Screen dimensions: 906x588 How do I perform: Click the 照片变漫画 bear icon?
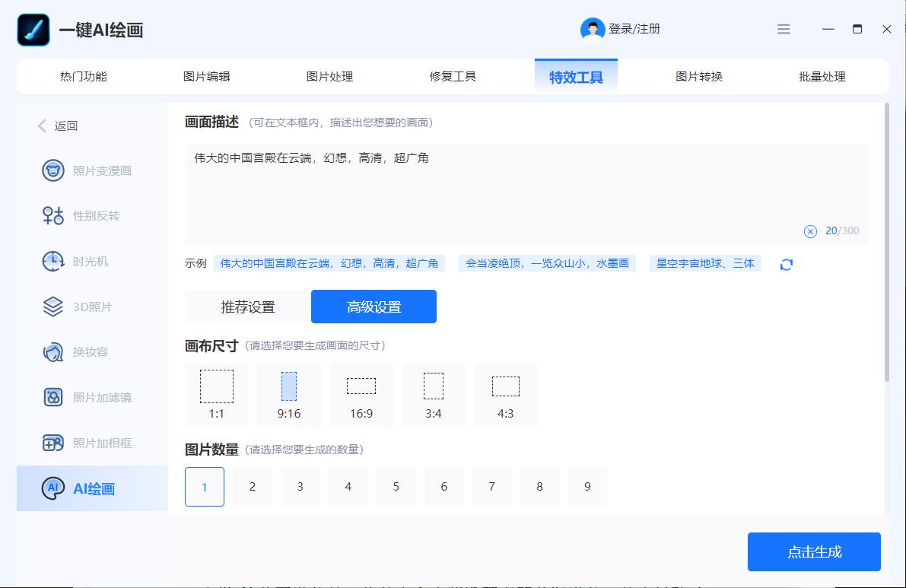pos(53,170)
